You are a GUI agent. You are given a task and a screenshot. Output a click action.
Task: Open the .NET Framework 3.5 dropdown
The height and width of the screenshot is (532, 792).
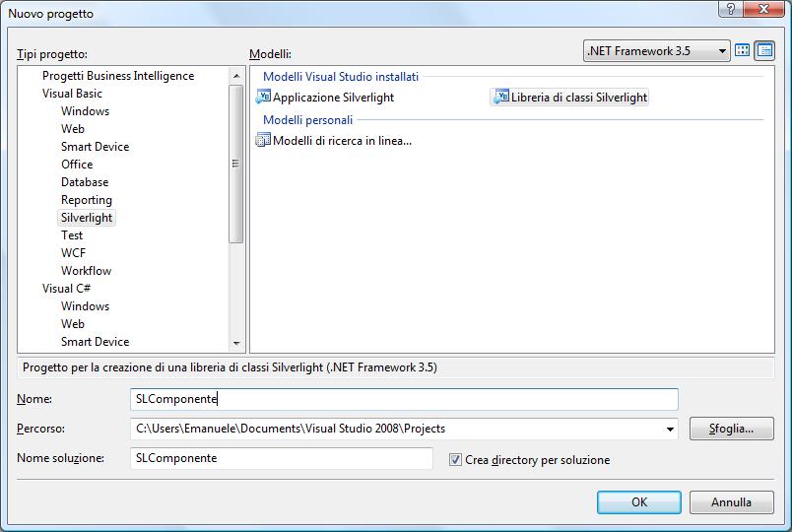[x=656, y=50]
